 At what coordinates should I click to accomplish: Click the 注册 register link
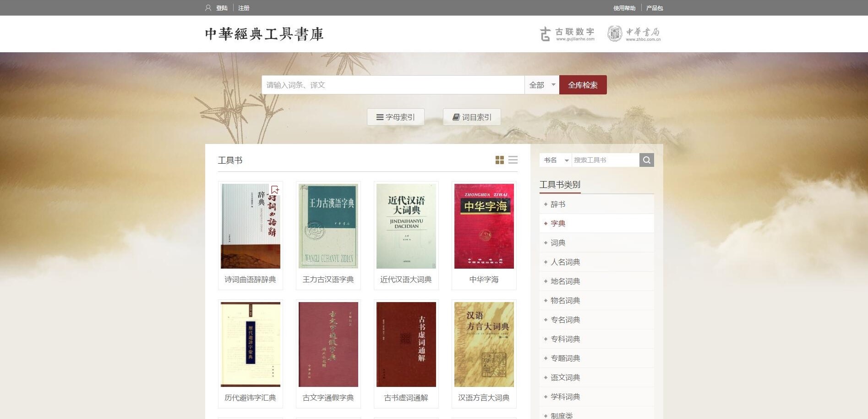pos(244,8)
